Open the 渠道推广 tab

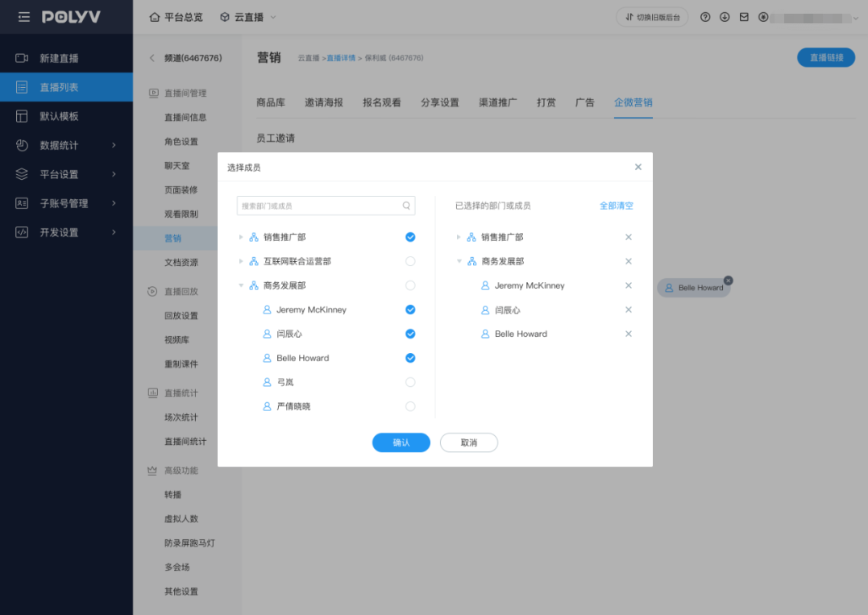(x=497, y=102)
